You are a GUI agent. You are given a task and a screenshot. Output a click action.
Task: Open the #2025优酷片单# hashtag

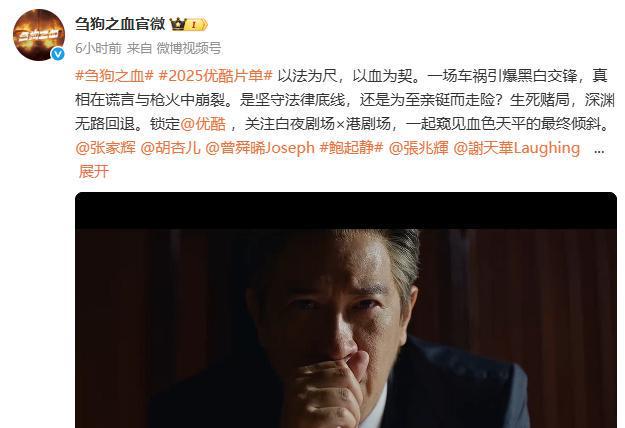tap(215, 76)
